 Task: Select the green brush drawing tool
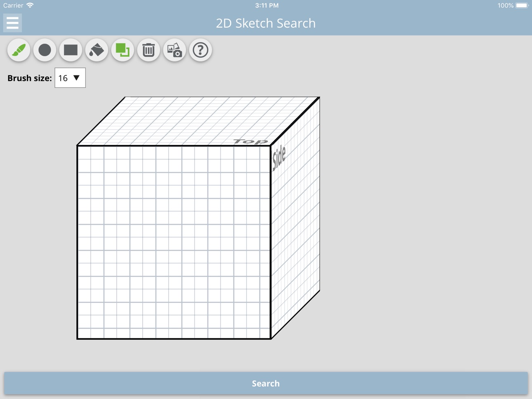click(x=19, y=50)
